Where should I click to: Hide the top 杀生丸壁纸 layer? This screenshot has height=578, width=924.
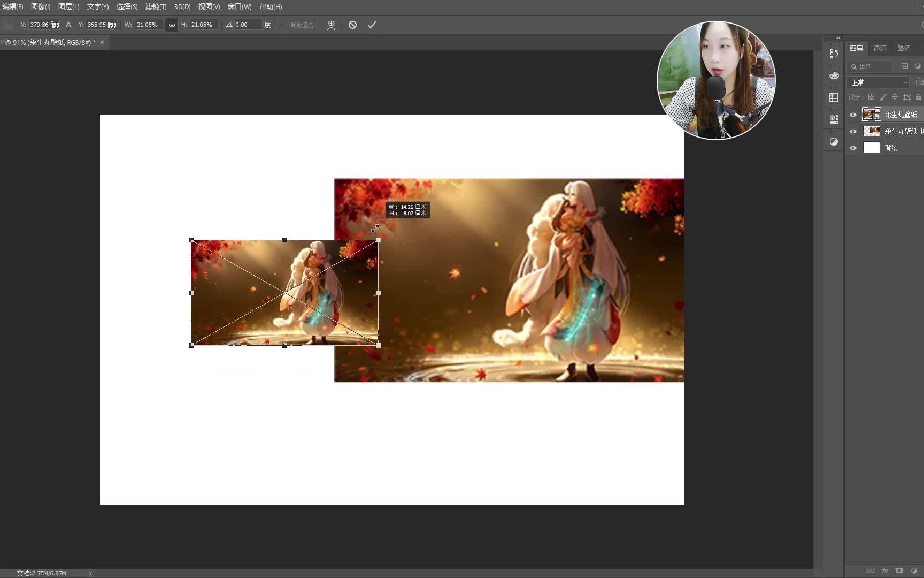tap(853, 115)
